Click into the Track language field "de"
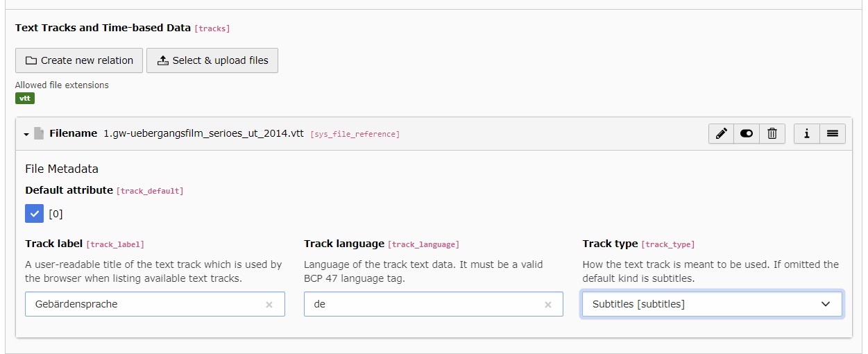The image size is (868, 354). pos(423,304)
